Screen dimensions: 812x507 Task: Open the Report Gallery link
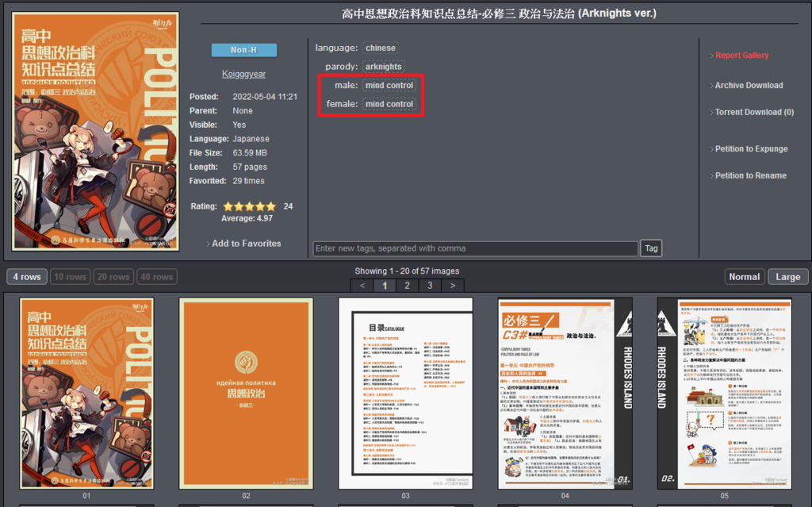(x=741, y=56)
